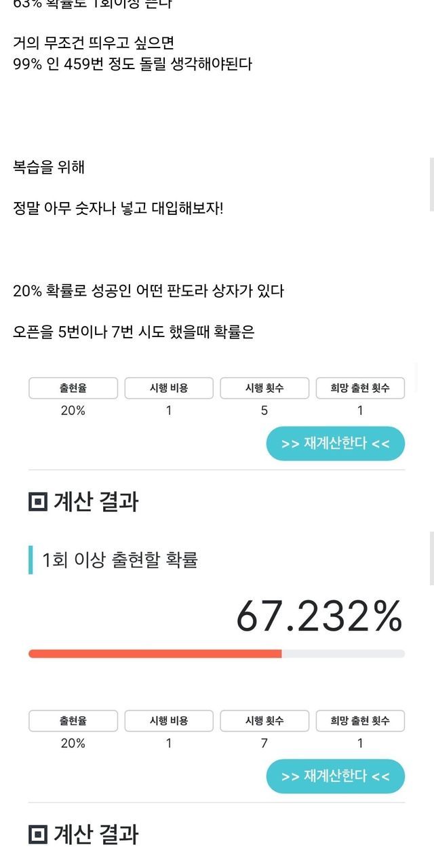
Task: Tap the 시행 비용 label in the lower calculator
Action: (x=169, y=721)
